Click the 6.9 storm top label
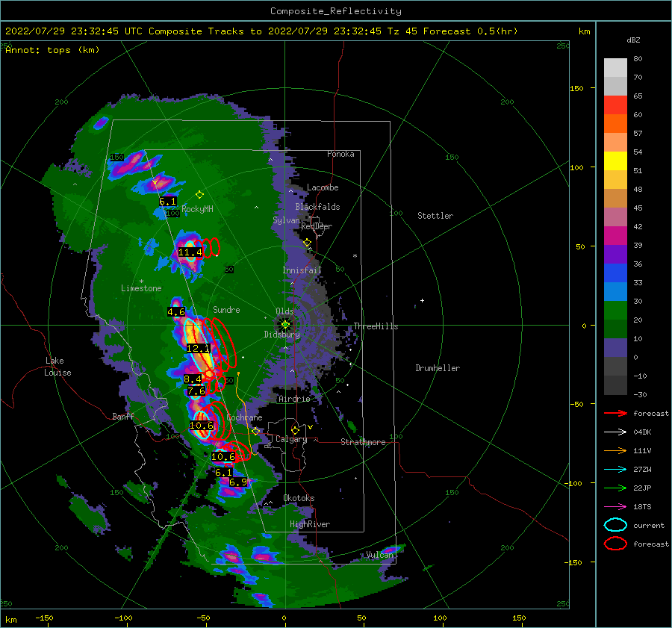Image resolution: width=672 pixels, height=628 pixels. (238, 482)
